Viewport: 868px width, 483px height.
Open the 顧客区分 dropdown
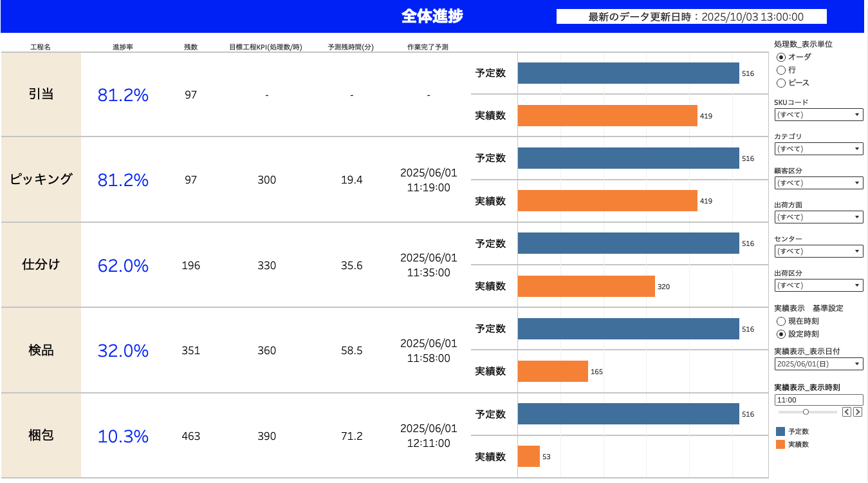tap(818, 183)
